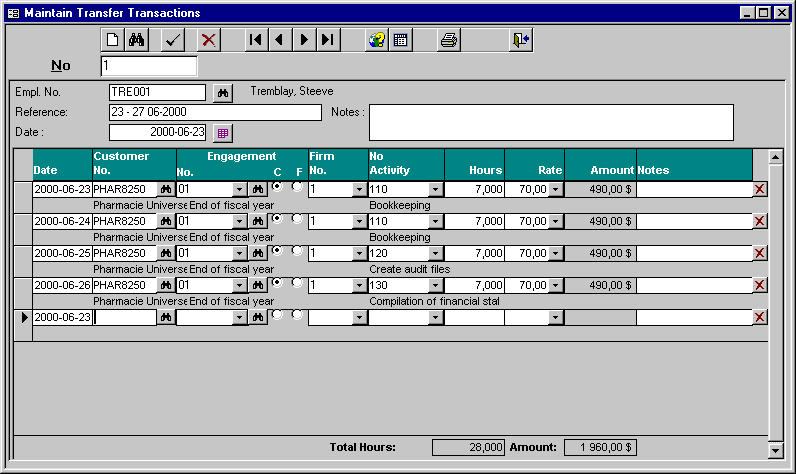Look up employee with binoculars beside TRE001
This screenshot has height=474, width=796.
(x=223, y=93)
